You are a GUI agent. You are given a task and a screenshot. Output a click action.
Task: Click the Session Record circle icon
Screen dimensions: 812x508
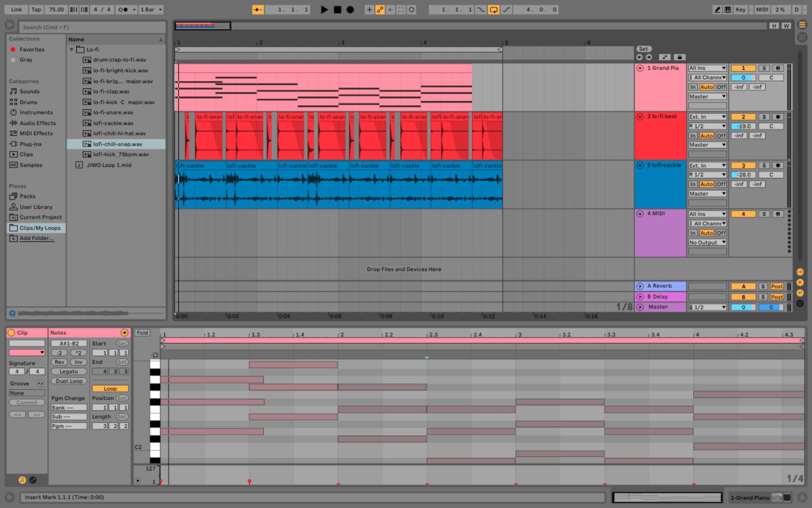click(411, 10)
